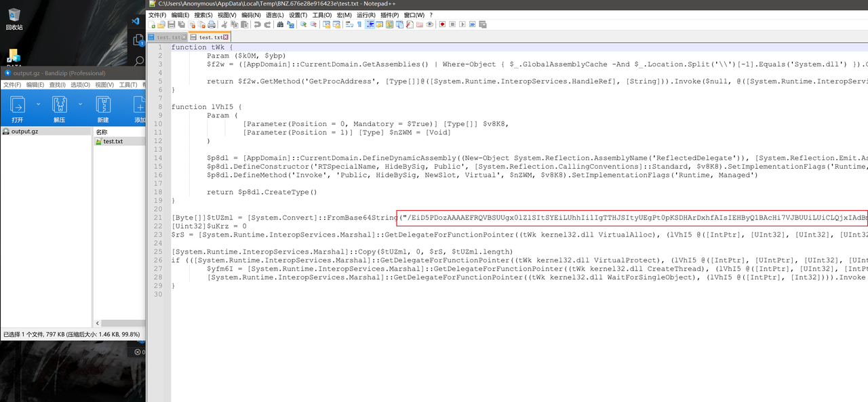868x402 pixels.
Task: Close the inactive grey test.txt tab
Action: point(184,37)
